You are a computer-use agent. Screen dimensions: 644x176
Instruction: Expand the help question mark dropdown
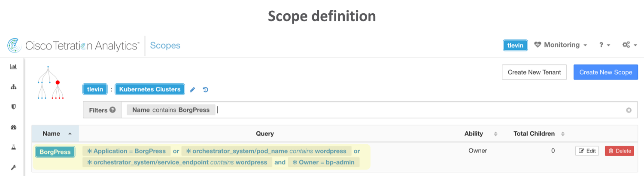pos(605,45)
